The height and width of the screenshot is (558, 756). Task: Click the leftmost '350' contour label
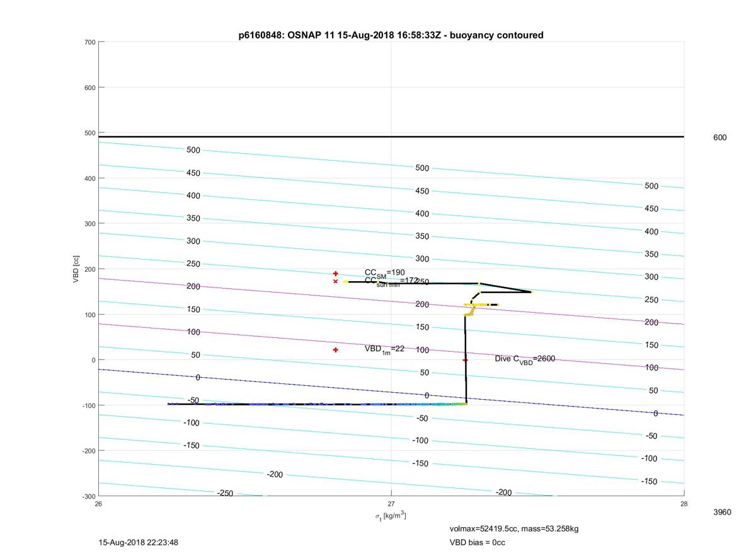[193, 218]
